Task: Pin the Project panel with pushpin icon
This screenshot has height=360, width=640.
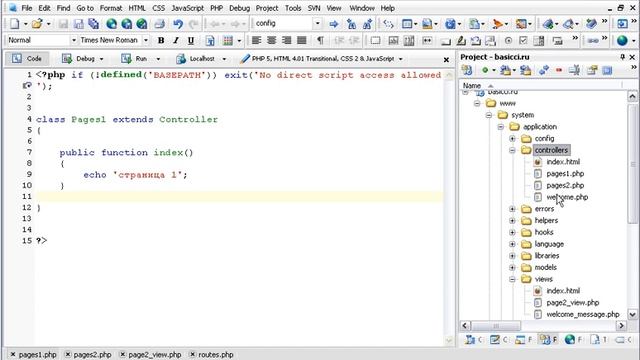Action: tap(622, 57)
